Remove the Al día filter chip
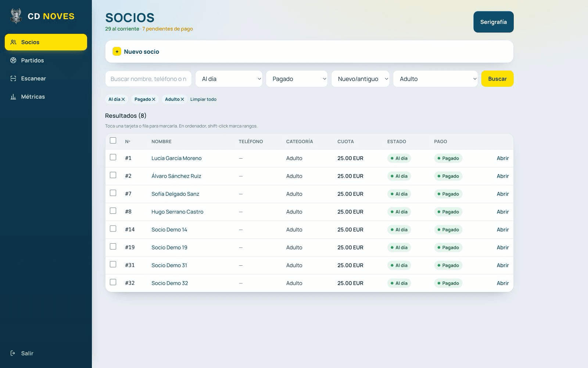 (x=123, y=99)
